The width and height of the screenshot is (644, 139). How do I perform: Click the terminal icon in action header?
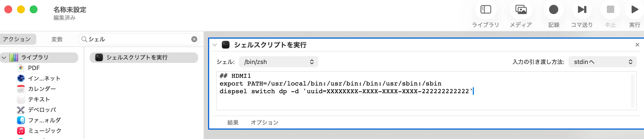(226, 45)
